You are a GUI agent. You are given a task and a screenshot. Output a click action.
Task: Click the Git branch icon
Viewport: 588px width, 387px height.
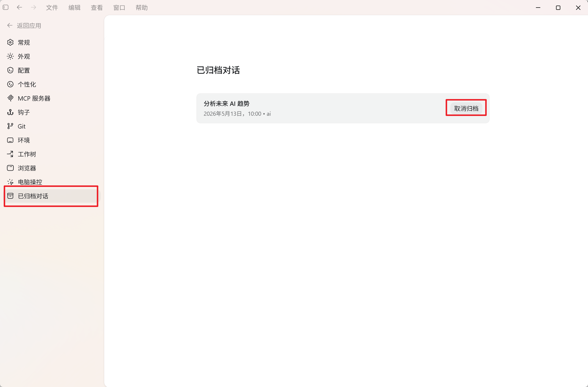click(x=10, y=126)
